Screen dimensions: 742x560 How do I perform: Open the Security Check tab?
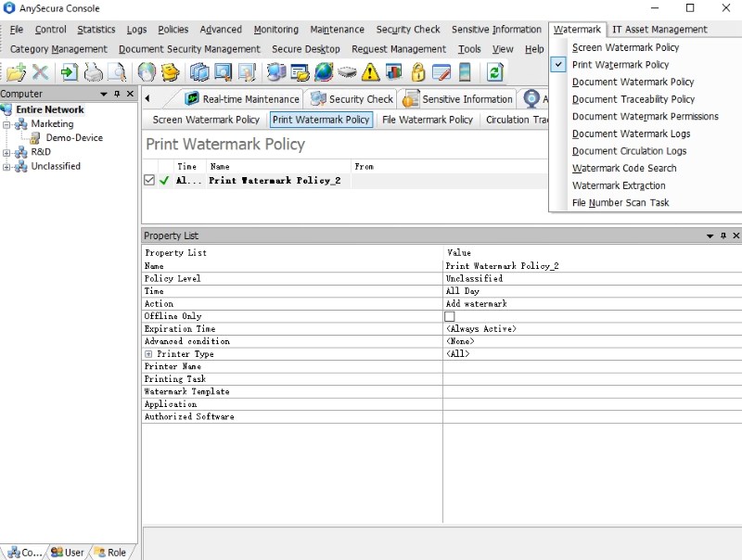(x=352, y=99)
